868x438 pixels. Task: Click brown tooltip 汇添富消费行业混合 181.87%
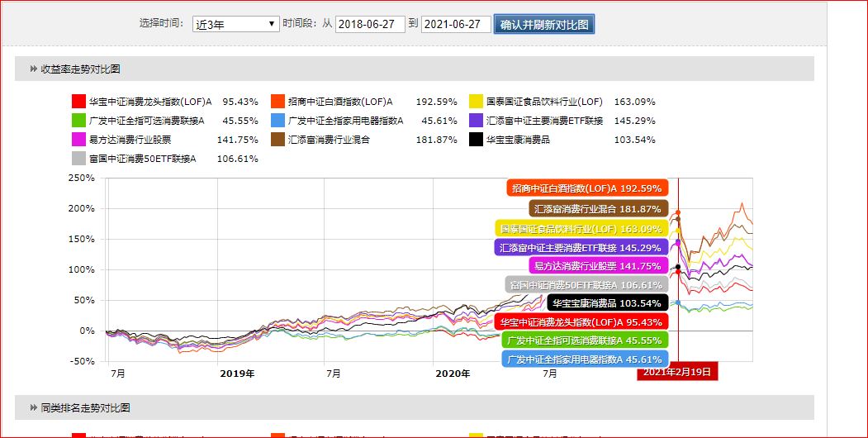coord(599,209)
